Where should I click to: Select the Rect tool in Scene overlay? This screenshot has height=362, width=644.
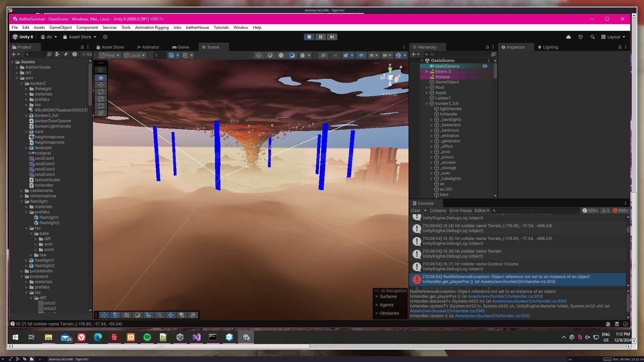(x=101, y=106)
